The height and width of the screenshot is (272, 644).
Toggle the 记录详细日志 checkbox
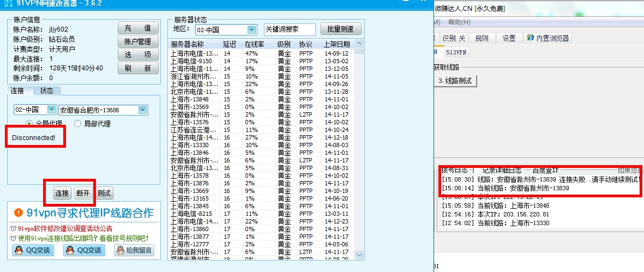click(x=477, y=170)
